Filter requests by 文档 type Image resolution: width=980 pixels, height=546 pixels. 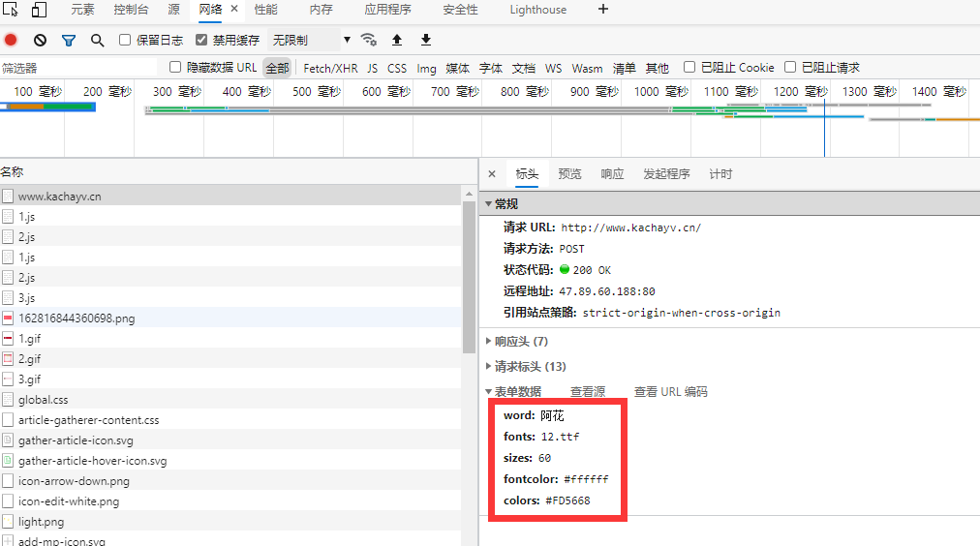524,68
